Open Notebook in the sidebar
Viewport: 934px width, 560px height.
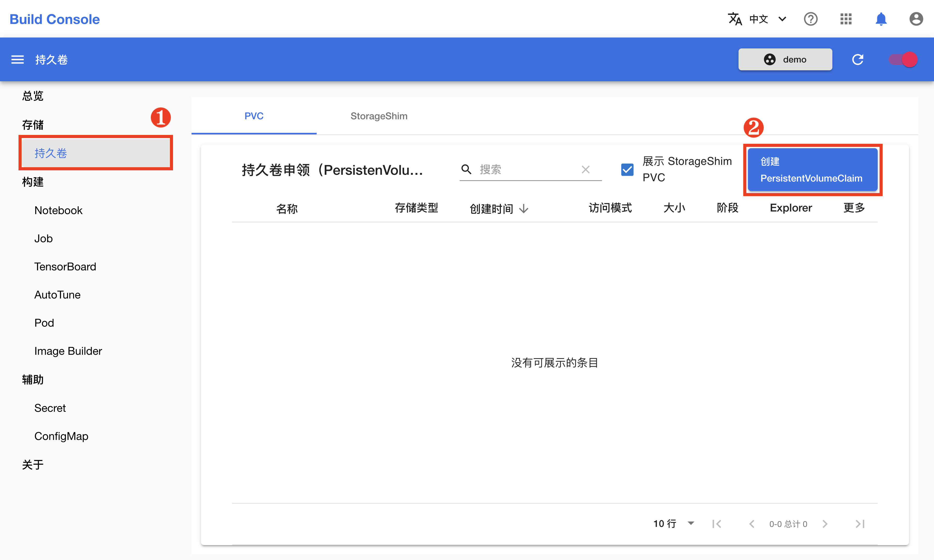[x=58, y=210]
